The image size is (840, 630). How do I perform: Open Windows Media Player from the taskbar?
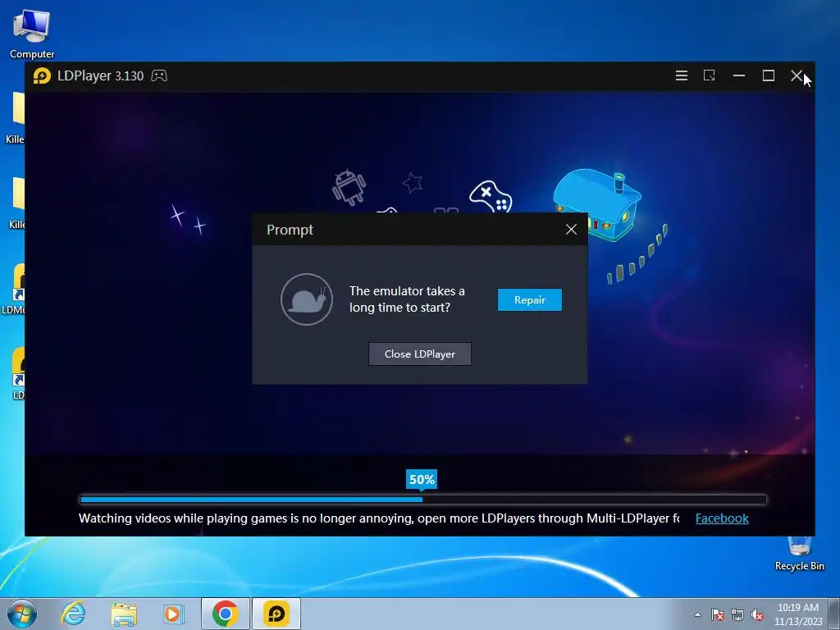tap(173, 614)
